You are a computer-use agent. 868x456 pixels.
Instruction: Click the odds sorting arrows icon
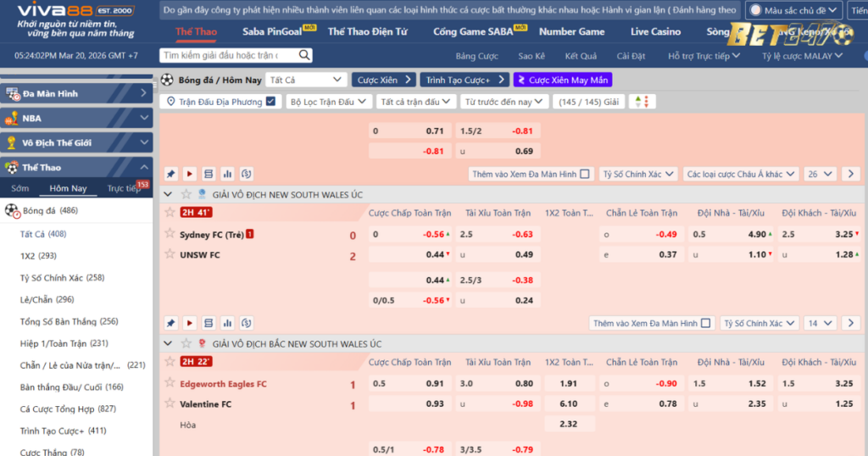[x=644, y=102]
